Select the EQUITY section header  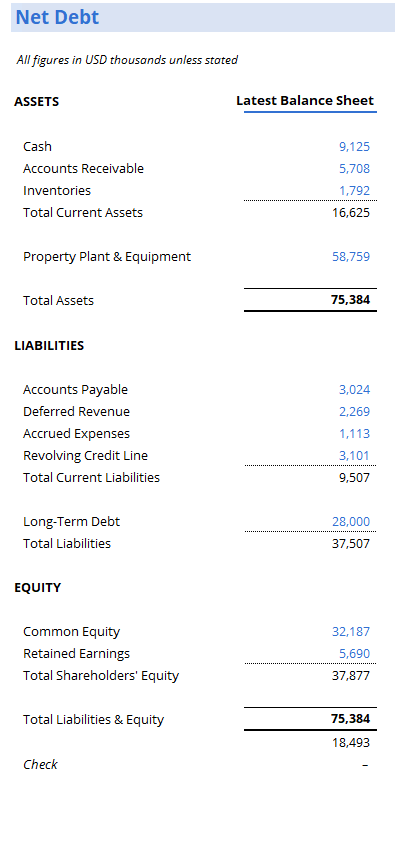[x=38, y=588]
